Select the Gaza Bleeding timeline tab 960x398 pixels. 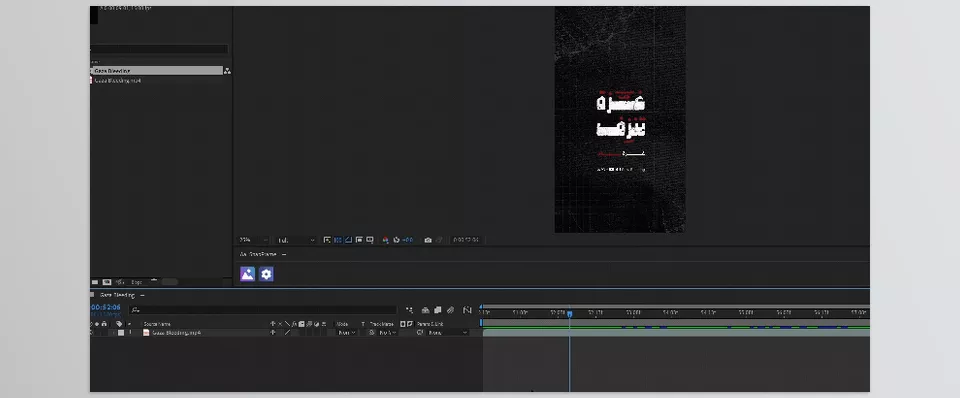click(117, 295)
